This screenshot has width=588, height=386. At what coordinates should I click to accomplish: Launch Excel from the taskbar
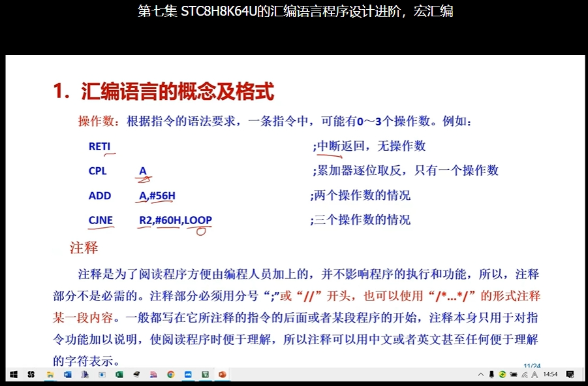[x=119, y=374]
